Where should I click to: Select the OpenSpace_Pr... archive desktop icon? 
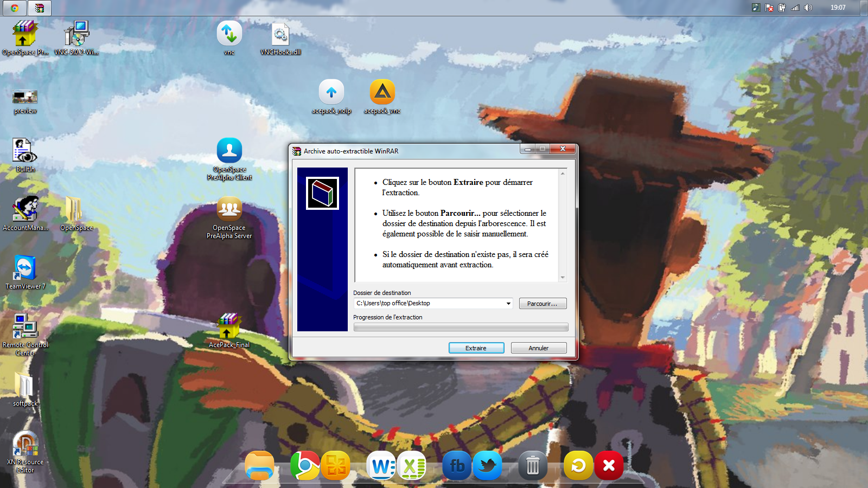pos(25,38)
